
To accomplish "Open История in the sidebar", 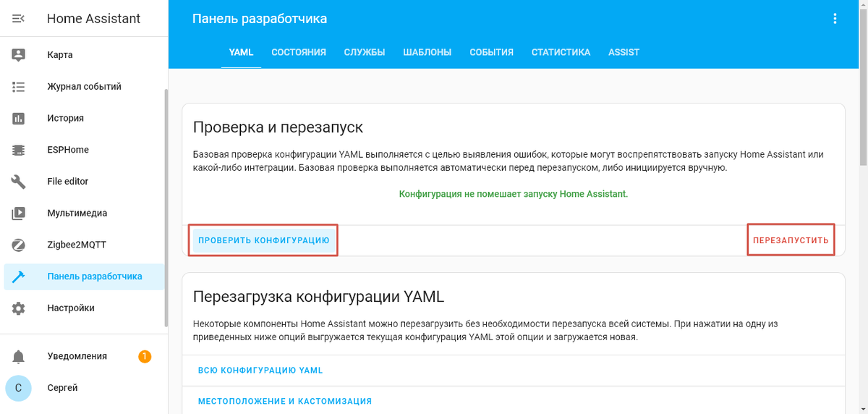I will coord(84,118).
